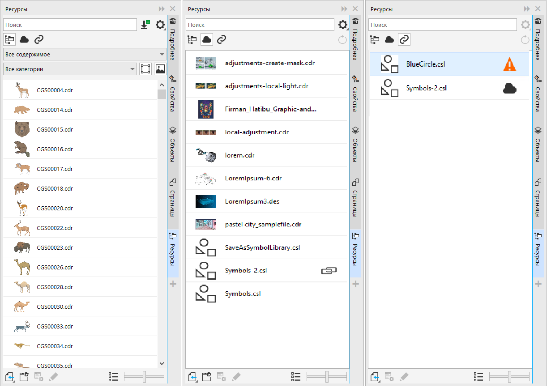Collapse left panel using the double arrow

pyautogui.click(x=162, y=9)
